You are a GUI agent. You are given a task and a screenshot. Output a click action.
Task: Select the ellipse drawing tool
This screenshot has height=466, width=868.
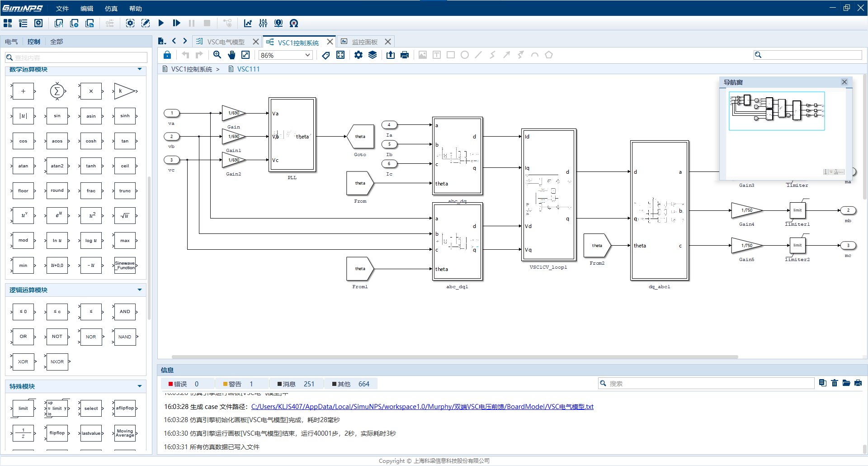[x=464, y=55]
